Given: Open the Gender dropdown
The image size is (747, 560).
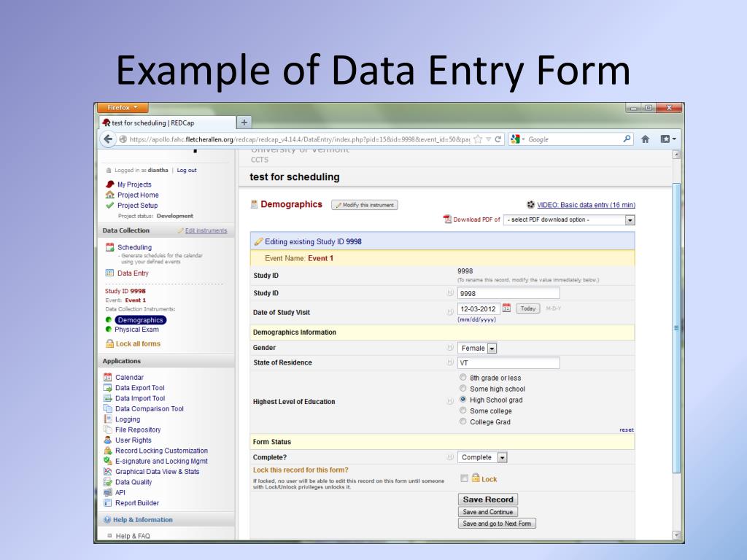Looking at the screenshot, I should pyautogui.click(x=477, y=348).
